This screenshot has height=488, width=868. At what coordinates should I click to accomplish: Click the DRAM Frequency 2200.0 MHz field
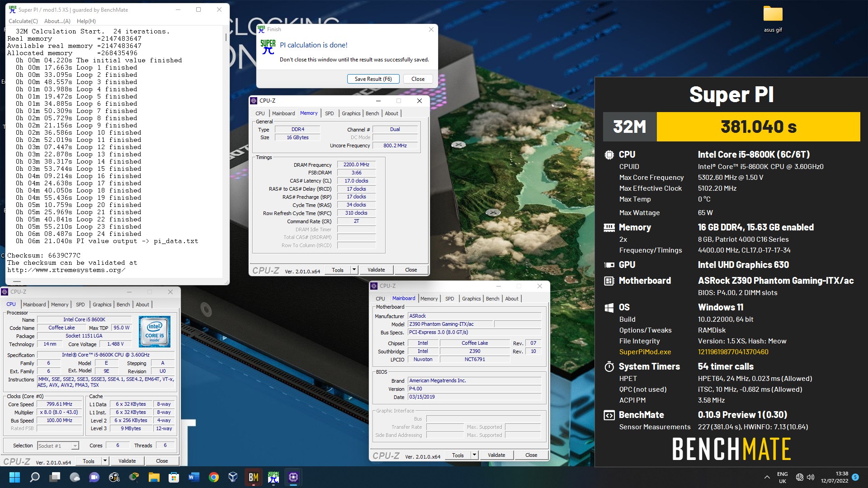click(x=356, y=164)
